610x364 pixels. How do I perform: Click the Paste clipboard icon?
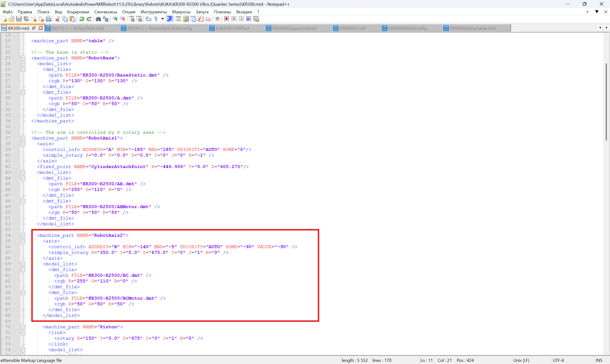pyautogui.click(x=73, y=19)
